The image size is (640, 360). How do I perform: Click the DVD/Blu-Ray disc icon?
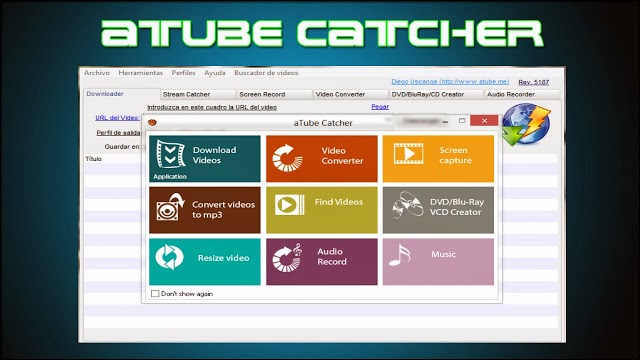point(408,205)
